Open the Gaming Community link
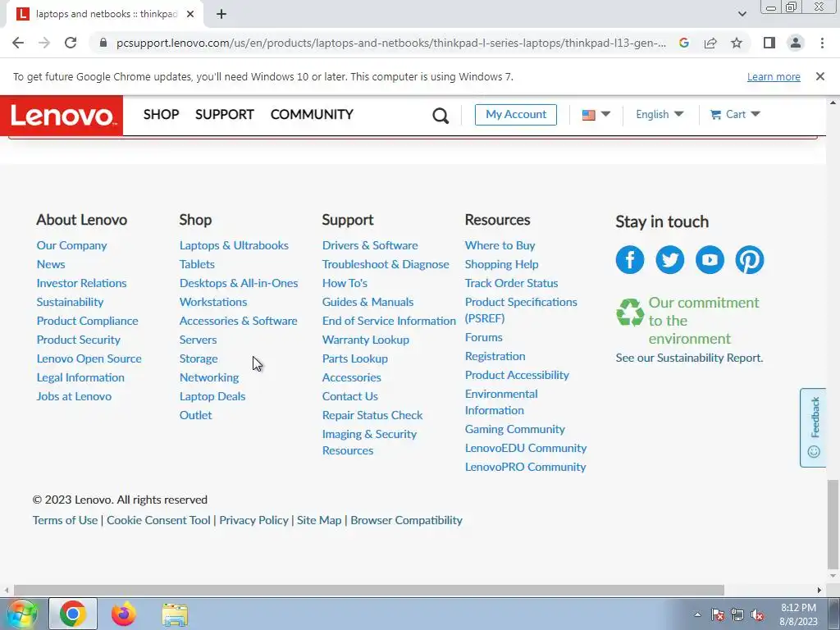 click(515, 429)
